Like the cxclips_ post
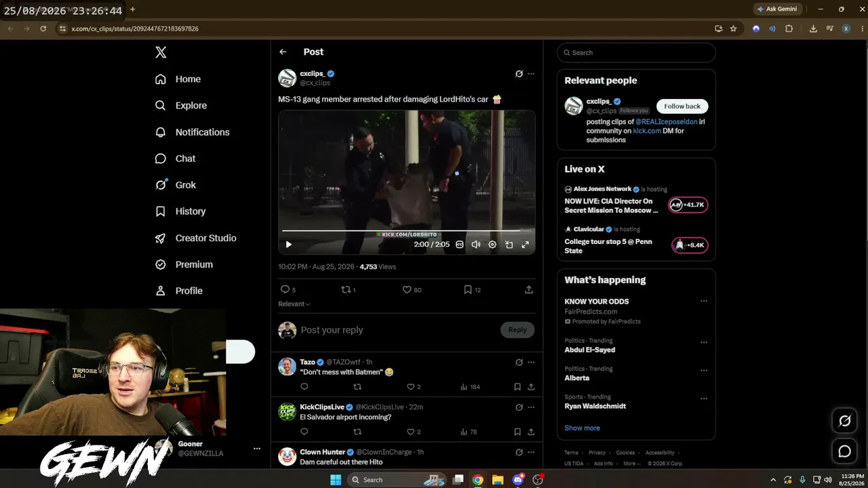This screenshot has width=868, height=488. pos(407,289)
